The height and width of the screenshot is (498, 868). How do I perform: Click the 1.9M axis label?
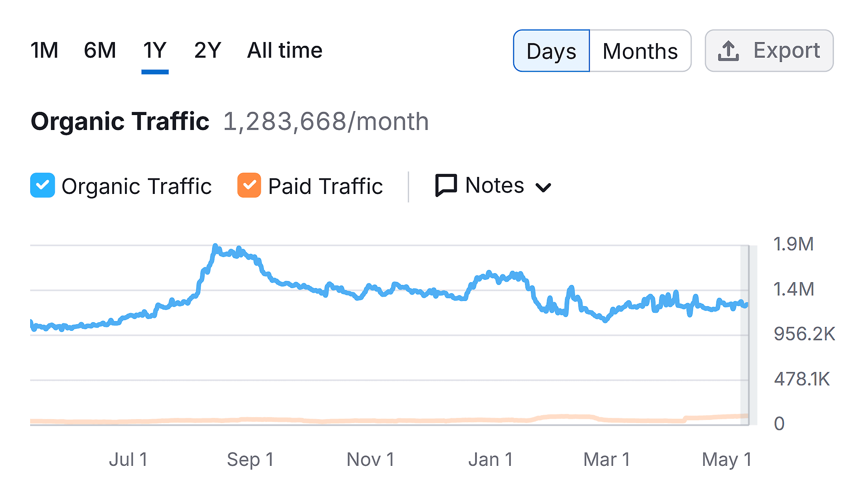794,244
